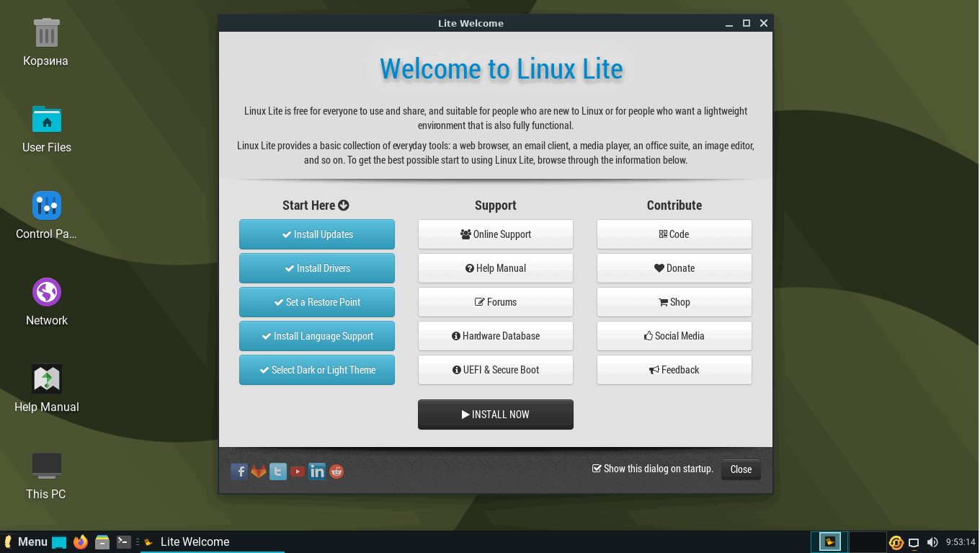
Task: Switch to the first workspace in pager
Action: pos(830,542)
